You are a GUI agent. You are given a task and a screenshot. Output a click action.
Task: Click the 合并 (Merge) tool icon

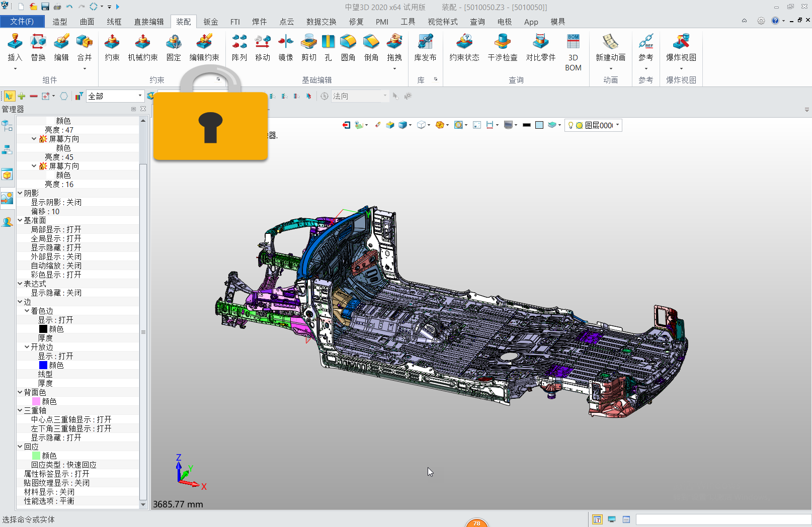click(85, 42)
